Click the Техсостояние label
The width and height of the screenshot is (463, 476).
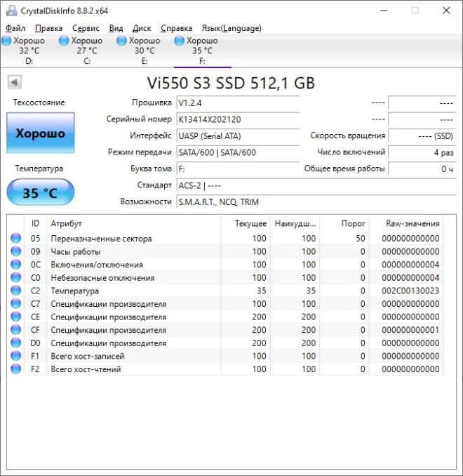[x=39, y=103]
